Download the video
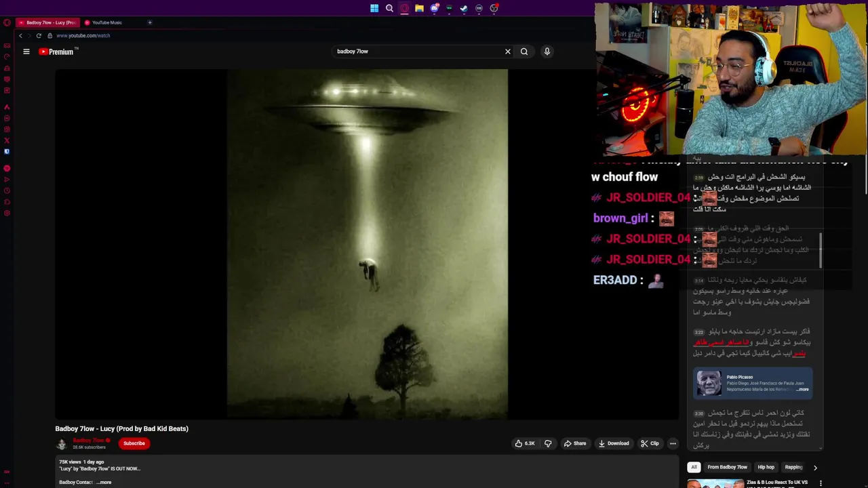Image resolution: width=868 pixels, height=488 pixels. pos(614,443)
